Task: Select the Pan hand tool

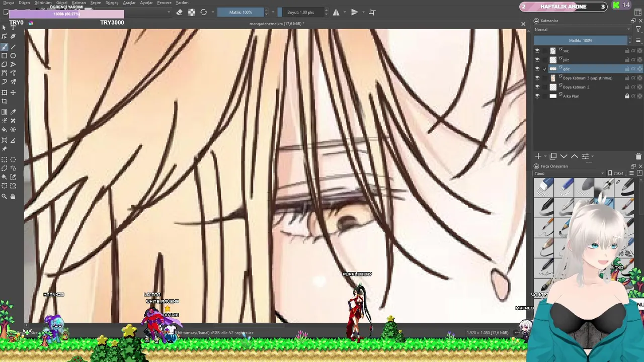Action: (x=13, y=197)
